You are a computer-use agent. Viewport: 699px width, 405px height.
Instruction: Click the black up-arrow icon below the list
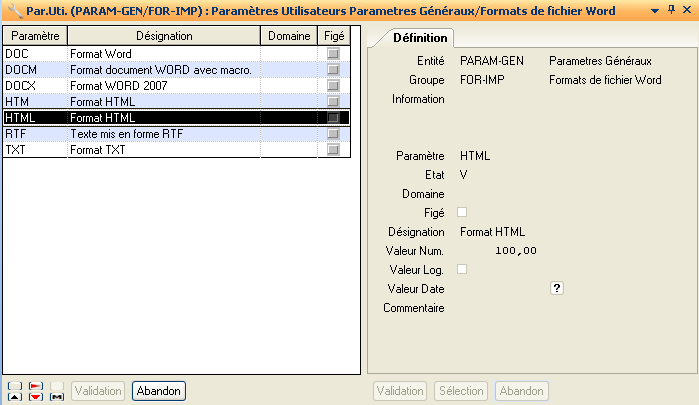click(14, 397)
